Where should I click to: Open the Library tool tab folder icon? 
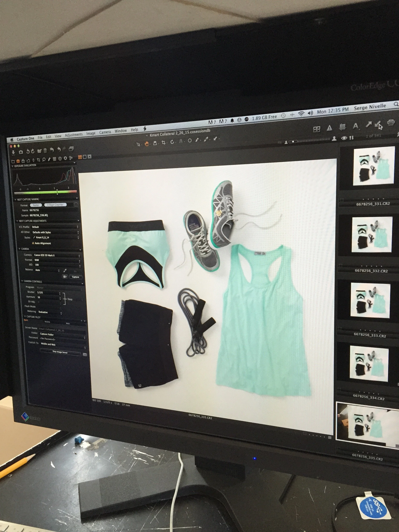coord(13,161)
